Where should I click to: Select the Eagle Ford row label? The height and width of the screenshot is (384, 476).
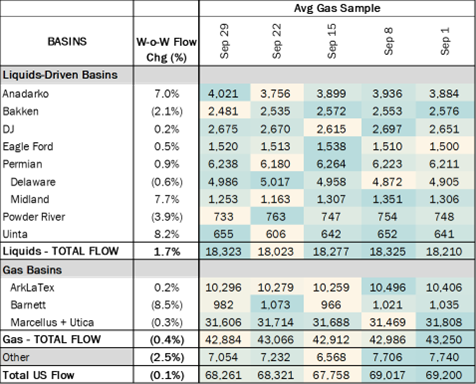[x=28, y=146]
